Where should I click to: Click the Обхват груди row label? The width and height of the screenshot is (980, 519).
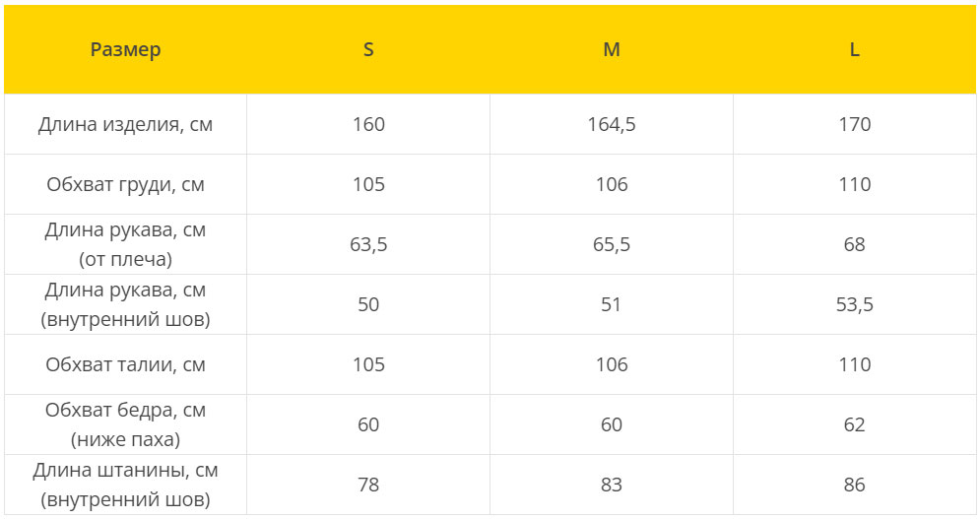[x=126, y=184]
